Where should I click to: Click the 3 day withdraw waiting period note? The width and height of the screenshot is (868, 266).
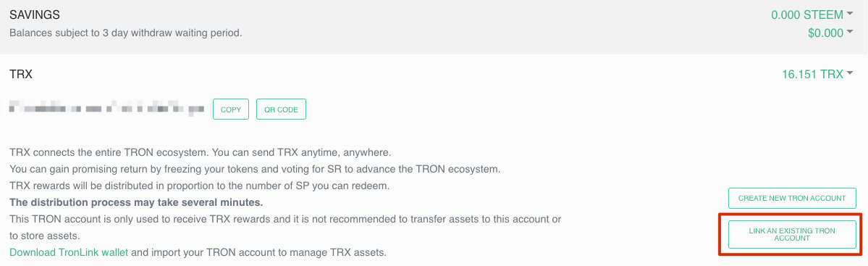tap(126, 33)
